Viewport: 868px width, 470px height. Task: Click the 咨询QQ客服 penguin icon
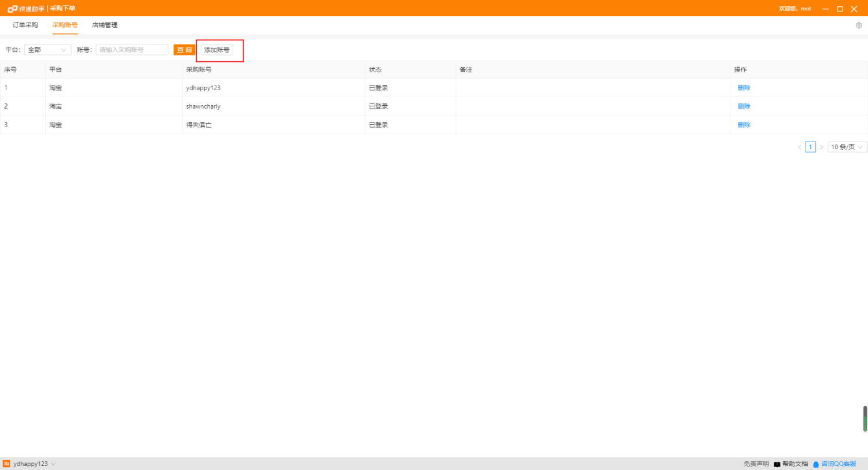816,464
